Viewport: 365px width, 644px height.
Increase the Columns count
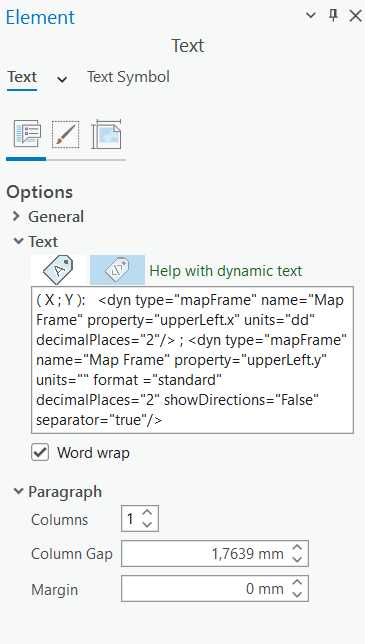[147, 513]
